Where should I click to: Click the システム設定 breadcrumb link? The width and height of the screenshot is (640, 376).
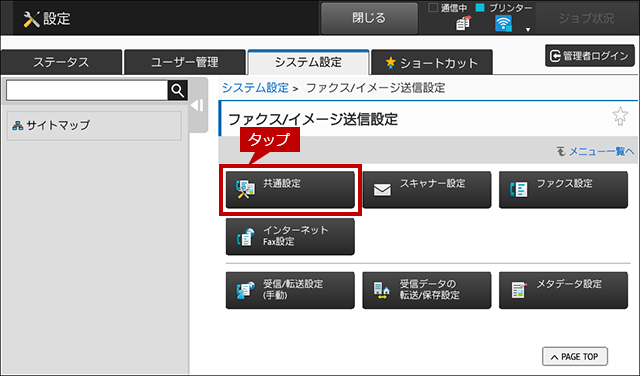tap(255, 88)
